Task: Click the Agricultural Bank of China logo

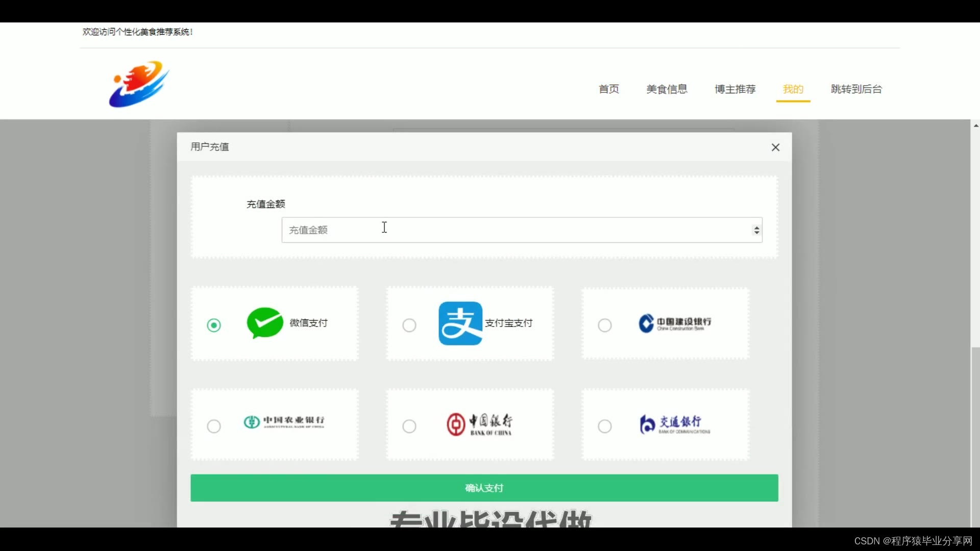Action: click(284, 422)
